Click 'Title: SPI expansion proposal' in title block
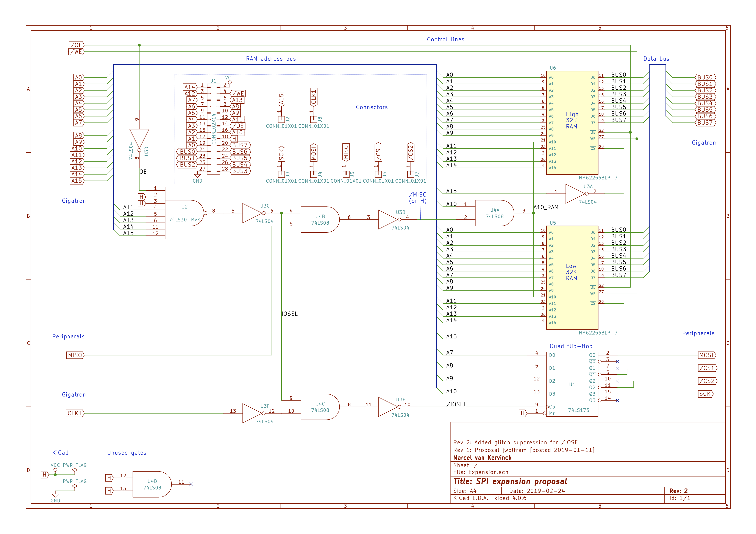756x534 pixels. pyautogui.click(x=510, y=481)
